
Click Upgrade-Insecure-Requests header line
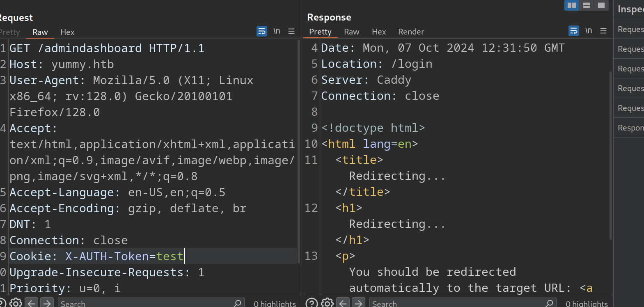tap(107, 272)
